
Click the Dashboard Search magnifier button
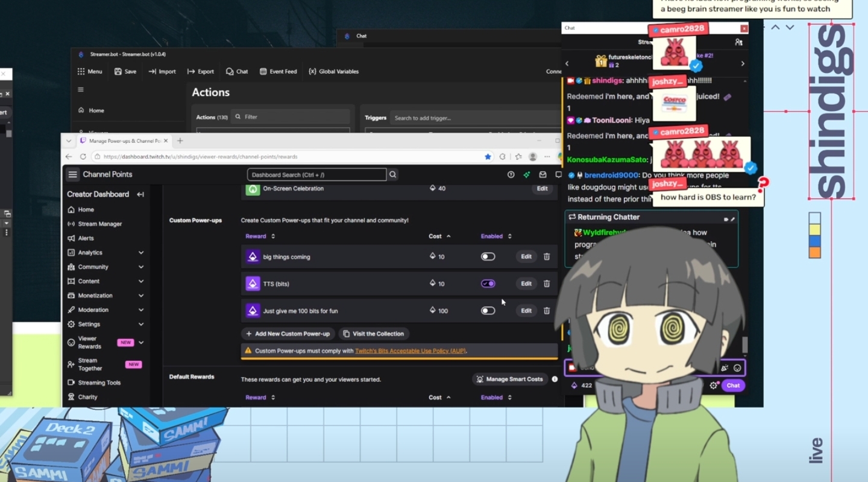point(393,174)
